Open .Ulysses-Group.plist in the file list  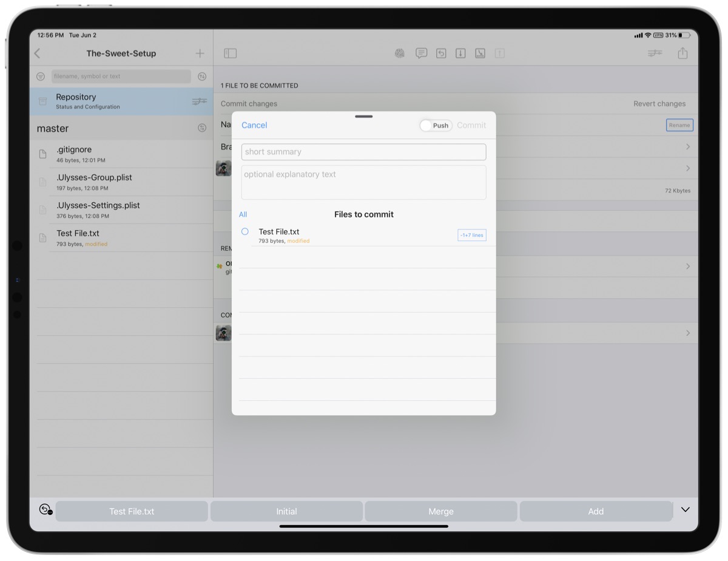pyautogui.click(x=121, y=182)
